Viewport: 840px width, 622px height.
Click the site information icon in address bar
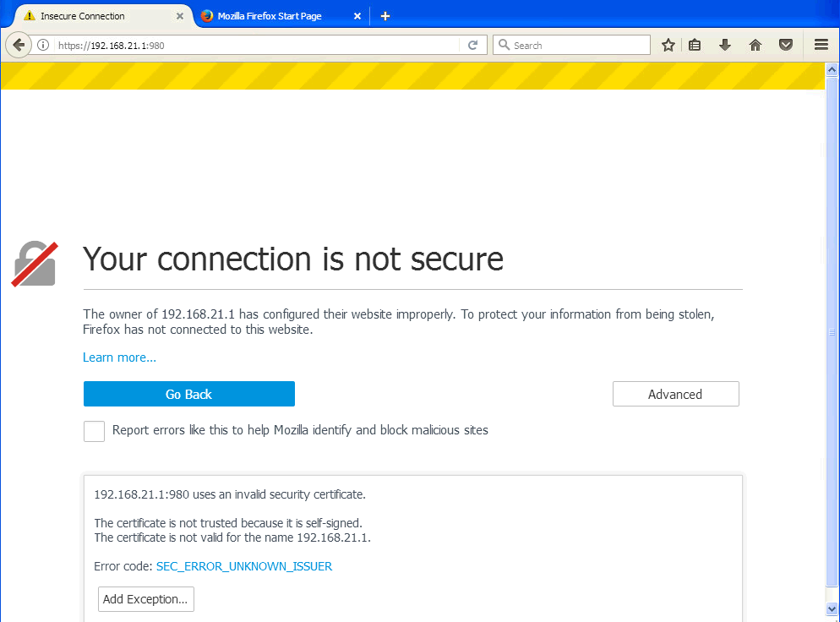[43, 46]
